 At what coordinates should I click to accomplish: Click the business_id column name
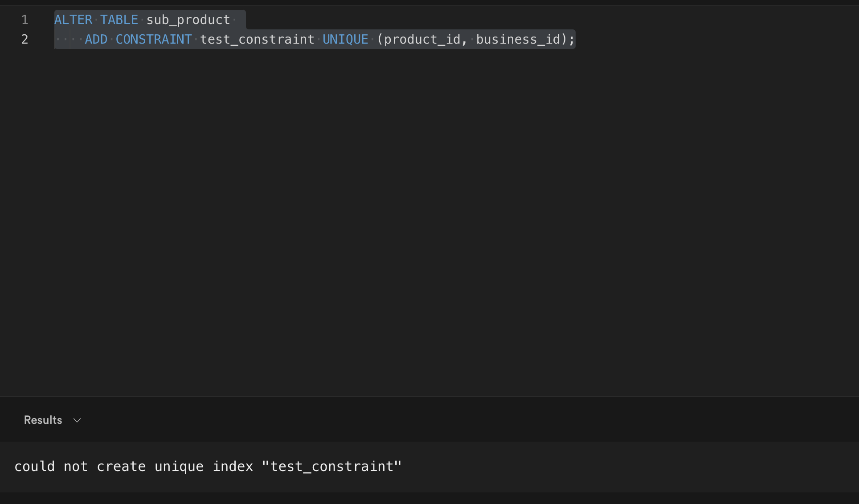coord(519,39)
